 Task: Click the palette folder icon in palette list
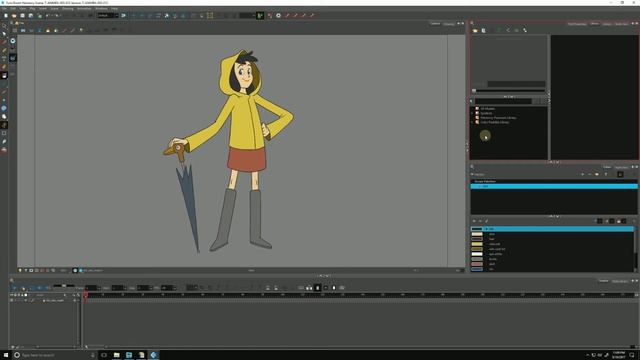coord(597,174)
